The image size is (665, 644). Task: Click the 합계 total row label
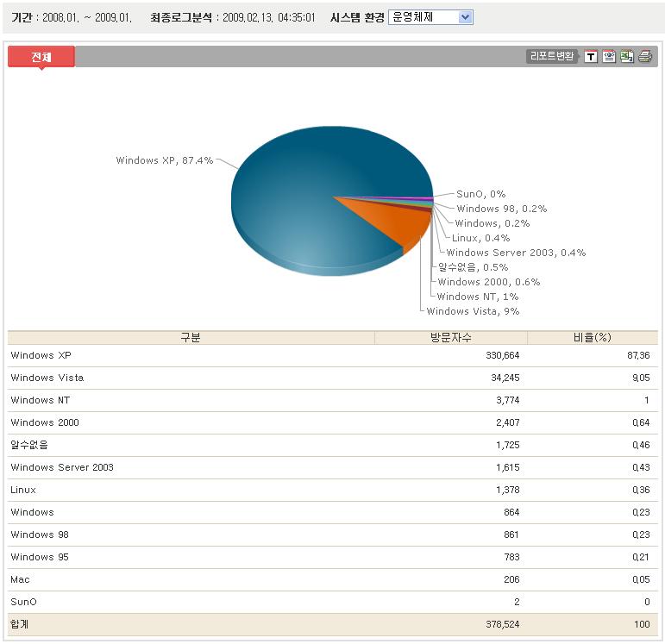pyautogui.click(x=20, y=624)
